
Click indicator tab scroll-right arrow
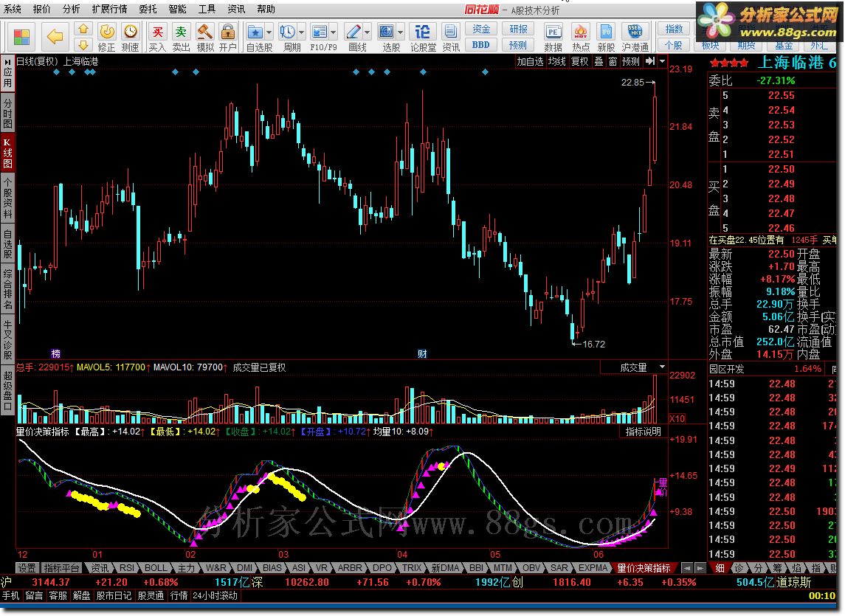click(x=700, y=567)
